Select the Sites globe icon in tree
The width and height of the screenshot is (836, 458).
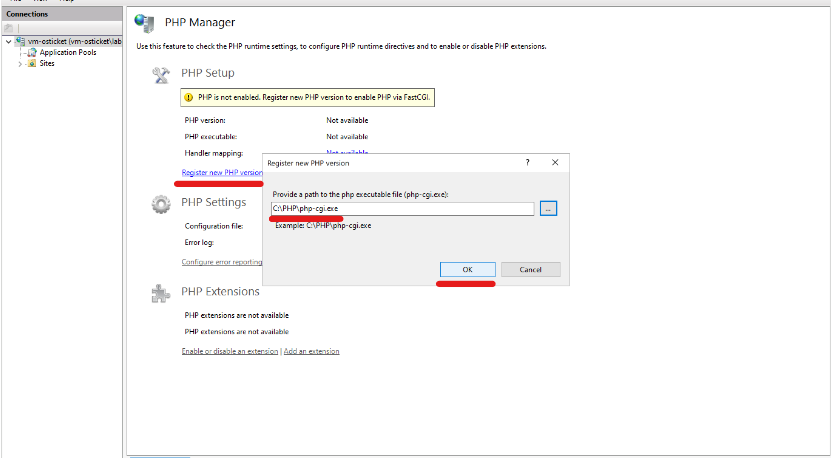click(32, 63)
